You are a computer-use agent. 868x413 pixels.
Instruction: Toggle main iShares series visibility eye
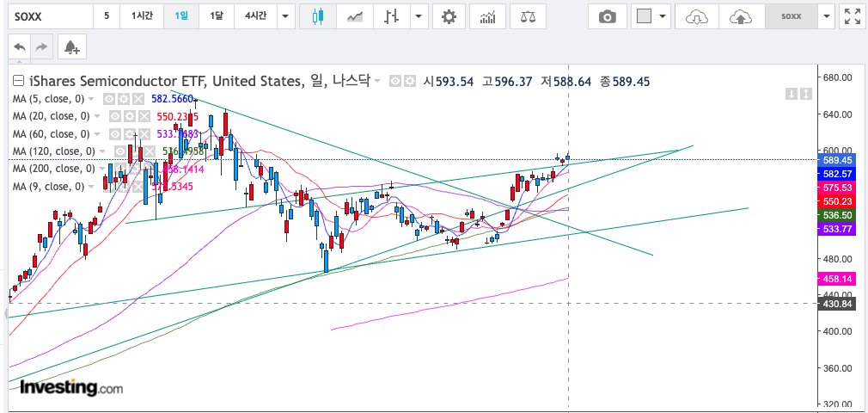(394, 82)
